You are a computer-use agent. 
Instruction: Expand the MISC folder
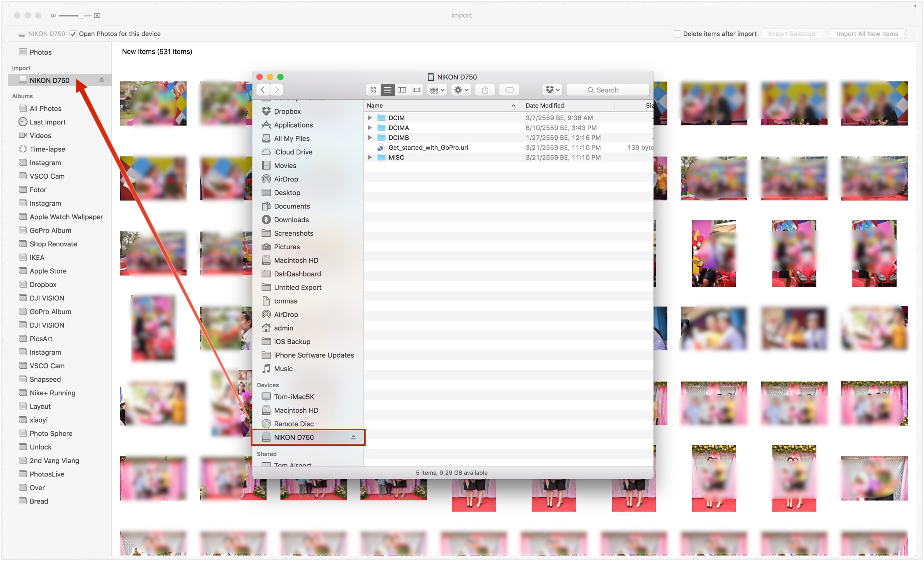coord(370,157)
